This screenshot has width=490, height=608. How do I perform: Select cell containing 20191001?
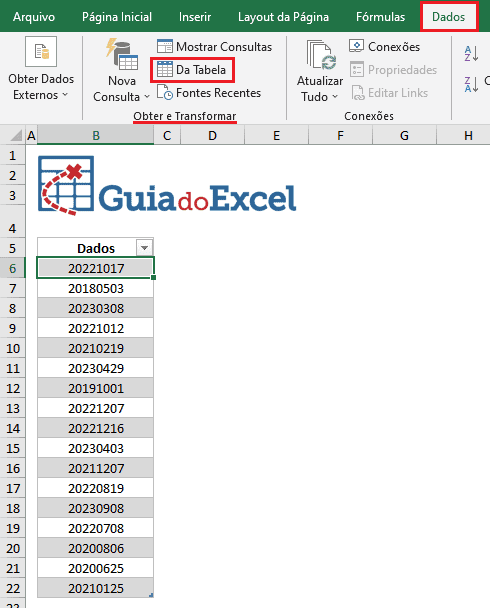pyautogui.click(x=96, y=388)
